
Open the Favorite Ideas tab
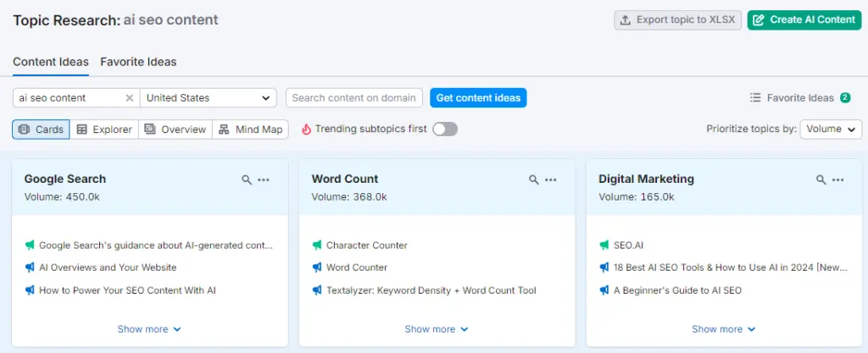[138, 62]
